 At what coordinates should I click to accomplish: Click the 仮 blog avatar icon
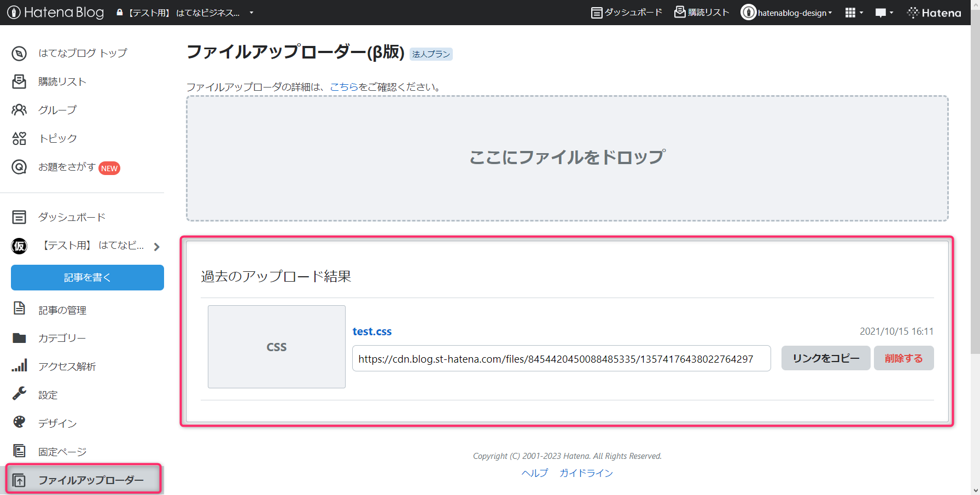coord(19,246)
